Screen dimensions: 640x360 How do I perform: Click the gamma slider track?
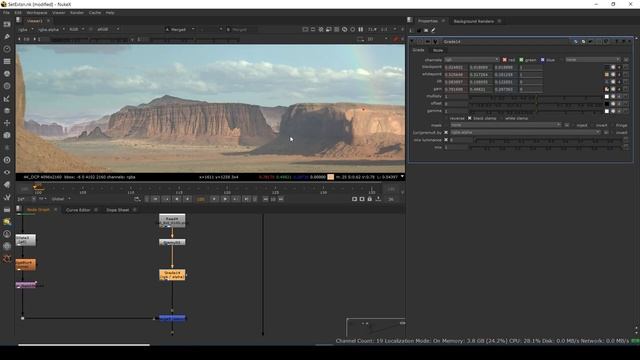(x=536, y=111)
